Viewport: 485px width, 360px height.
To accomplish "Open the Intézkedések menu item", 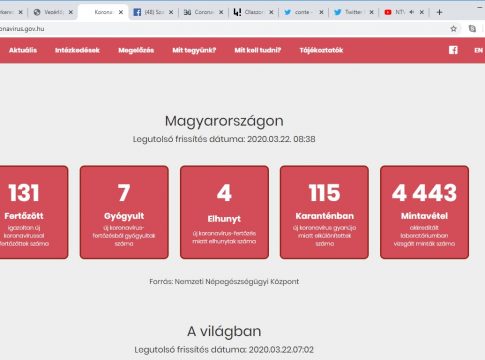I will click(77, 50).
